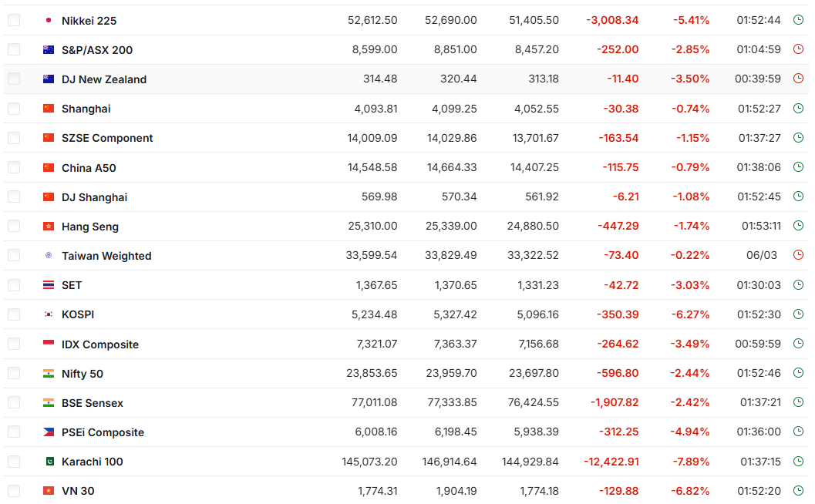Click the Pakistan flag beside Karachi 100
The height and width of the screenshot is (504, 815).
click(x=49, y=462)
